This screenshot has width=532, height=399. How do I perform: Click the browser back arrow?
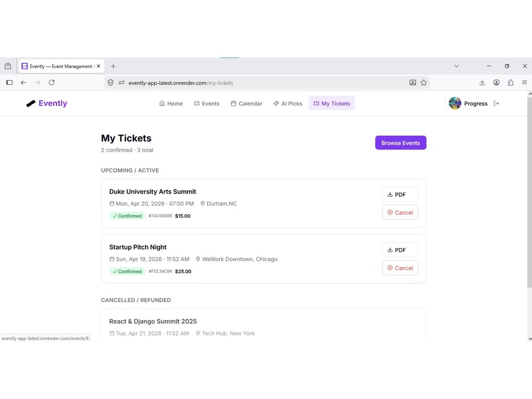pos(23,82)
